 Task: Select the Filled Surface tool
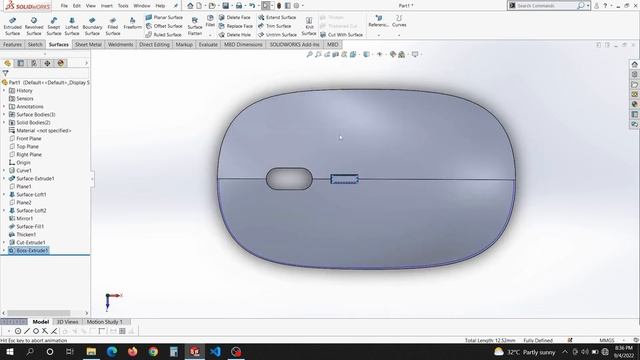click(113, 26)
